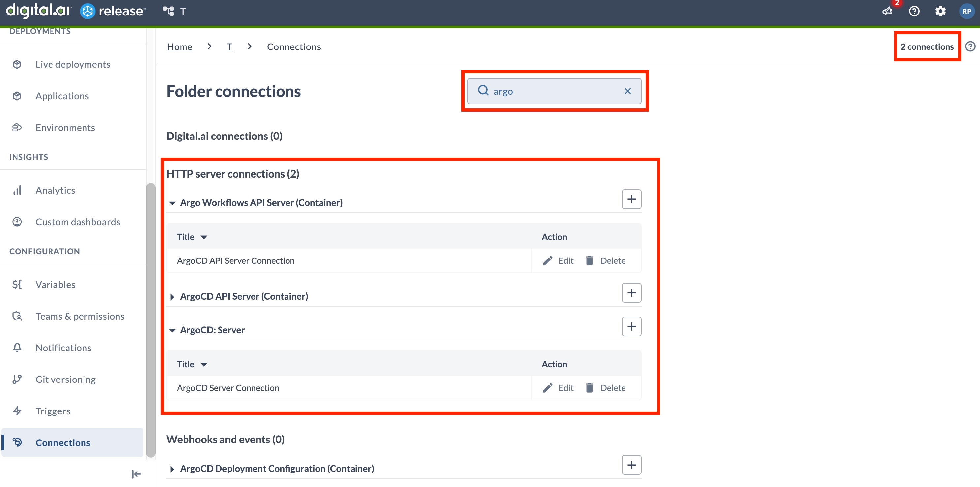The height and width of the screenshot is (487, 980).
Task: Open help using the question mark icon
Action: tap(914, 12)
